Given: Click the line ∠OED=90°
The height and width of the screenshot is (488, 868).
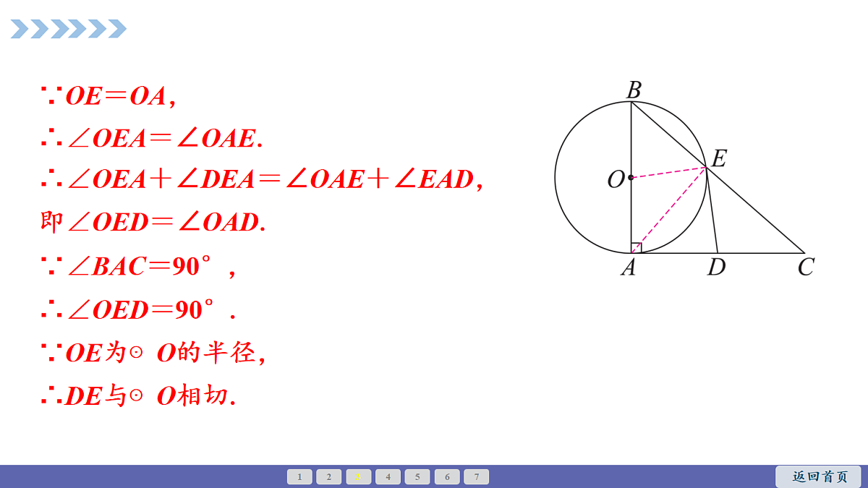Looking at the screenshot, I should [x=138, y=310].
